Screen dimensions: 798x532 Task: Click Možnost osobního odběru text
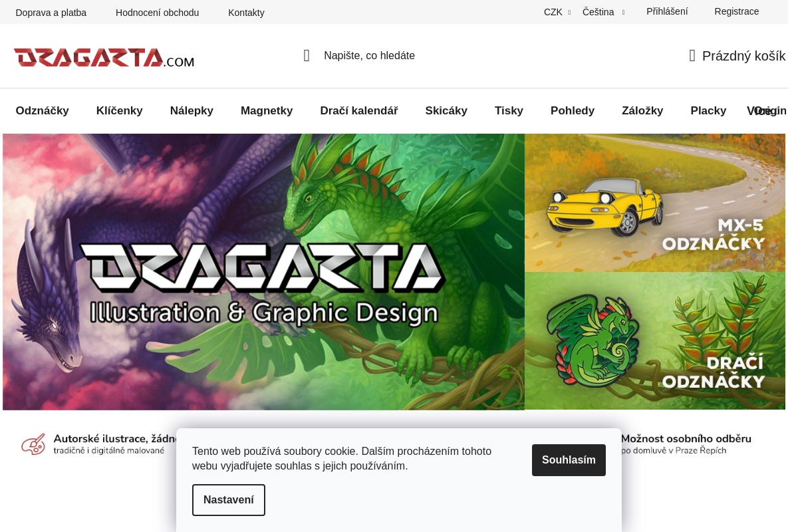pos(686,439)
